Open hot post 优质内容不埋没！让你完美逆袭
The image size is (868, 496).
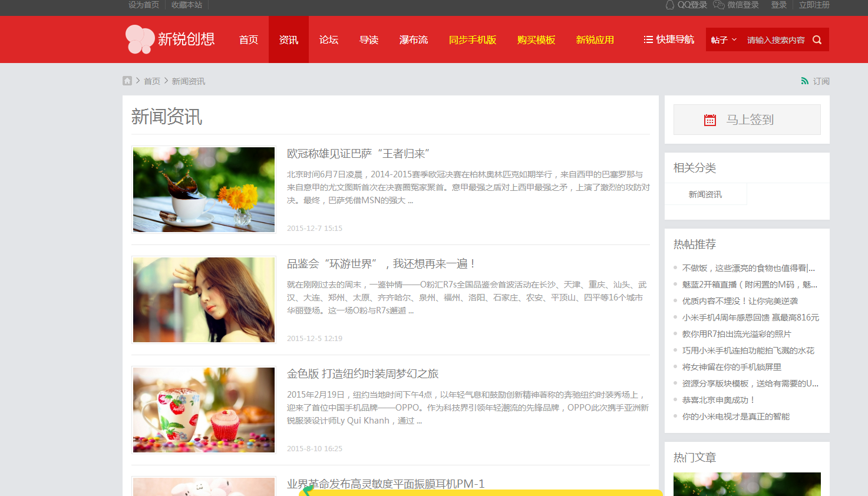click(740, 301)
